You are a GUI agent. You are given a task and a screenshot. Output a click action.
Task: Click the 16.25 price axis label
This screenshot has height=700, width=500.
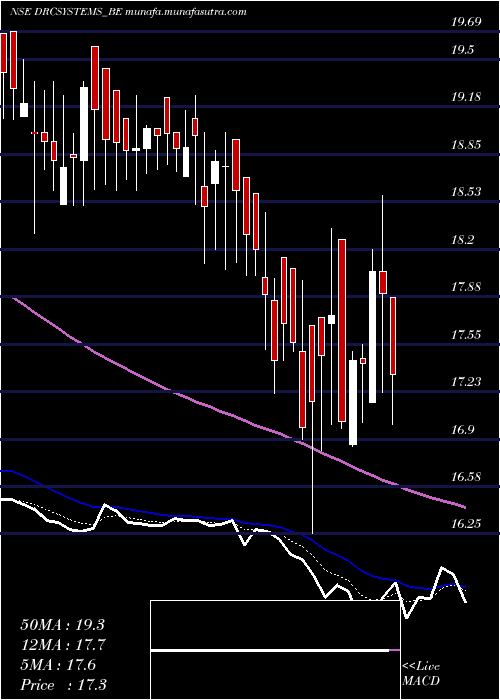pyautogui.click(x=467, y=525)
